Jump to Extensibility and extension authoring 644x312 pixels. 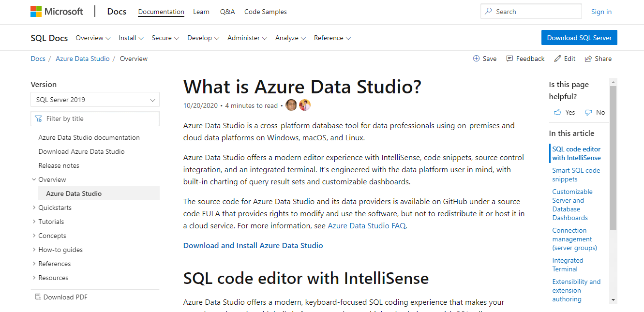[576, 290]
